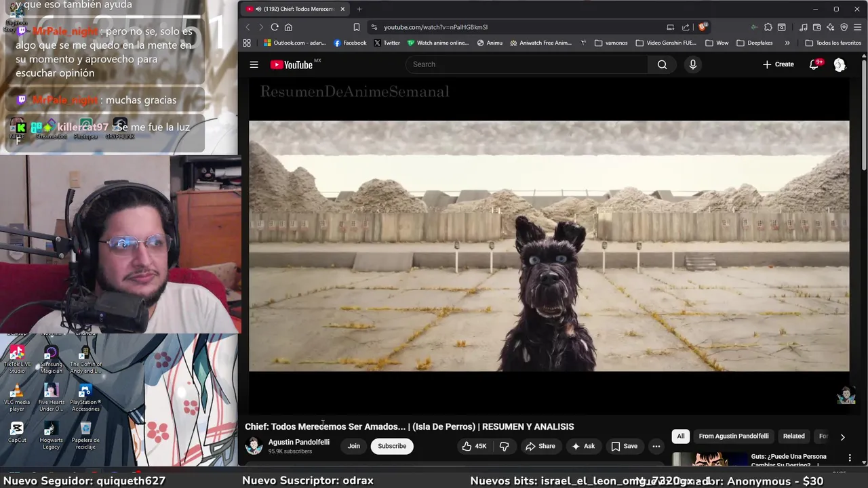The width and height of the screenshot is (868, 488).
Task: Open the browser home page
Action: pyautogui.click(x=288, y=27)
